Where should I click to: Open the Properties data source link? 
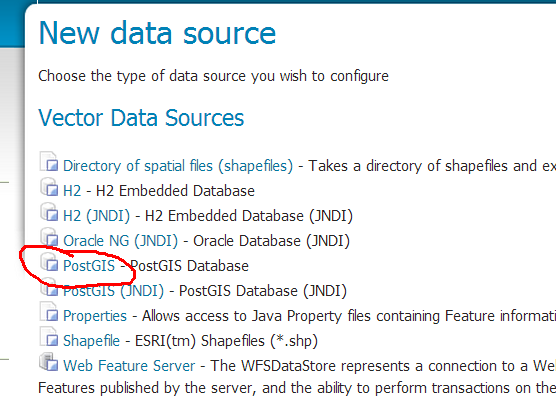(x=95, y=316)
